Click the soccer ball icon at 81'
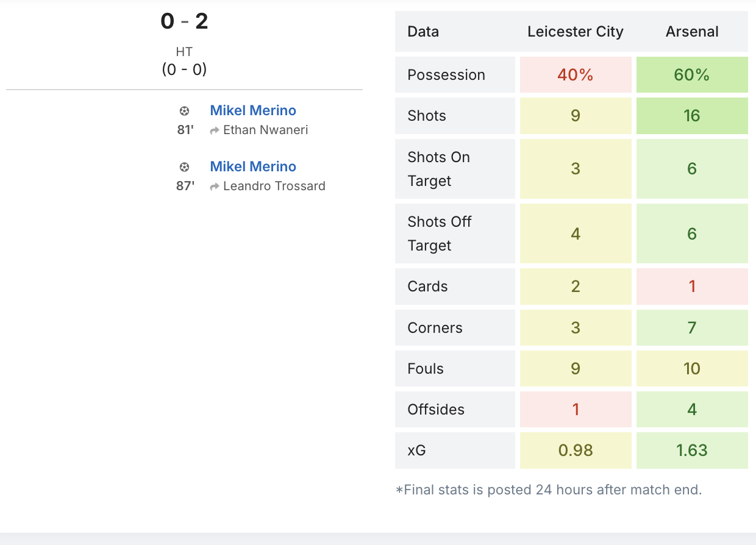756x545 pixels. coord(184,111)
